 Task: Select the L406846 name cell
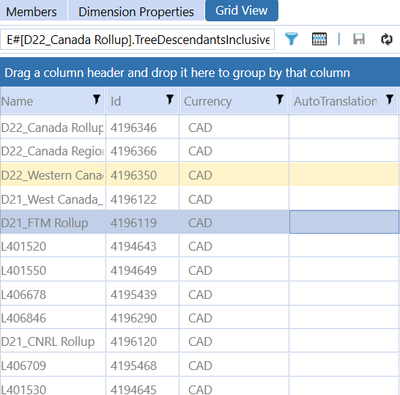pos(53,318)
